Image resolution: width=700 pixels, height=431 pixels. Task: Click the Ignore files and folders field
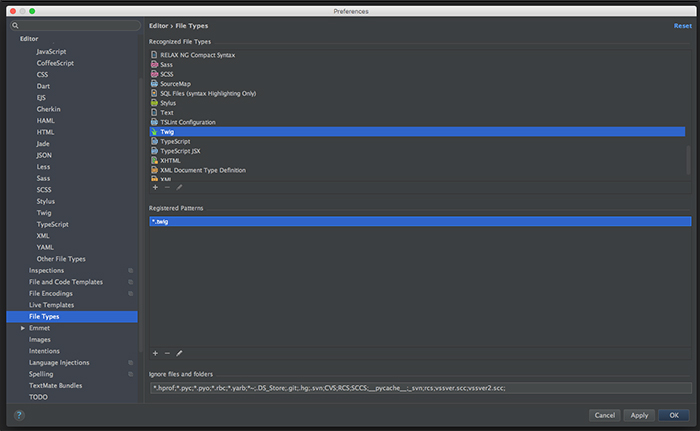point(421,388)
